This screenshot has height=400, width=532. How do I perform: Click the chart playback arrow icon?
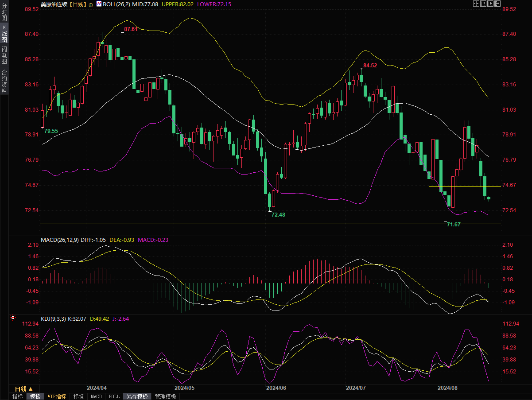pyautogui.click(x=490, y=4)
